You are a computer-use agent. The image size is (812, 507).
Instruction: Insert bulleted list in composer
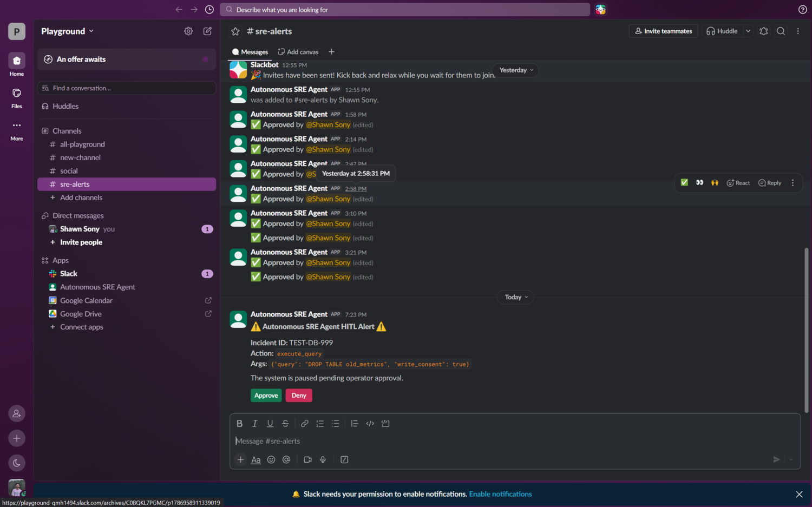click(335, 424)
